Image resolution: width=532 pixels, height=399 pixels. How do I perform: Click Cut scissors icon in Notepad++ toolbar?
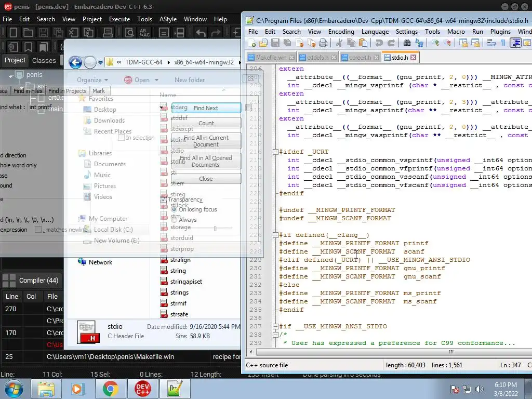[x=339, y=43]
